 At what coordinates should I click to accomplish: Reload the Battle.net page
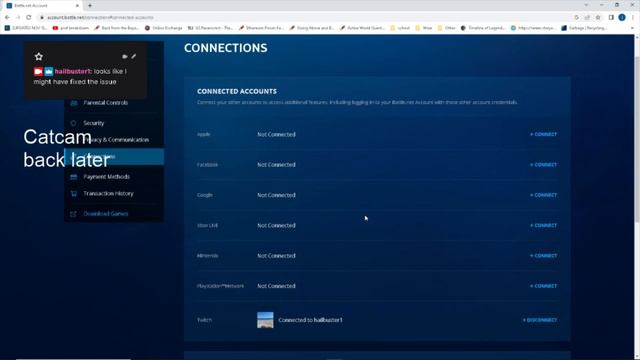click(x=29, y=18)
